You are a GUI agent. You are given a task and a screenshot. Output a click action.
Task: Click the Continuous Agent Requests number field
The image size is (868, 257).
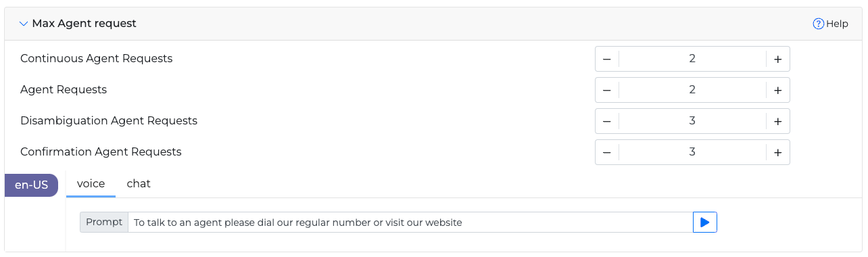click(x=692, y=59)
